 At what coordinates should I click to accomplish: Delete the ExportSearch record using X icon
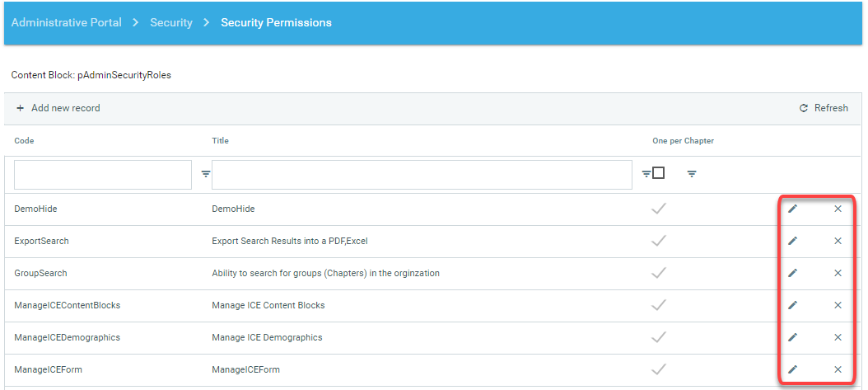[x=838, y=241]
